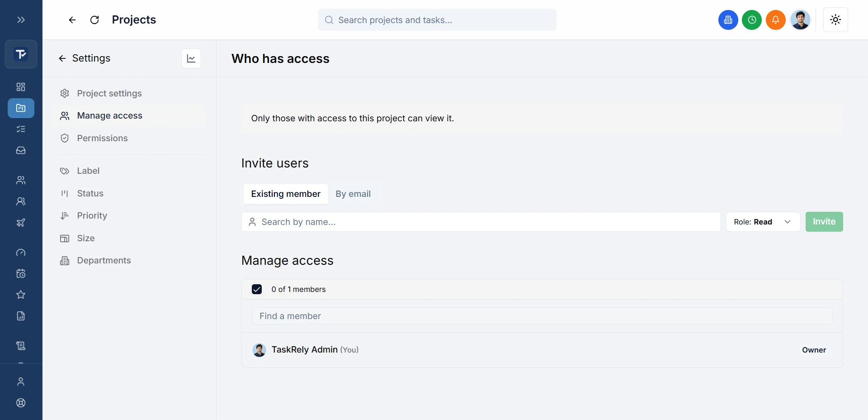The image size is (868, 420).
Task: Toggle the members select-all checkbox
Action: tap(257, 289)
